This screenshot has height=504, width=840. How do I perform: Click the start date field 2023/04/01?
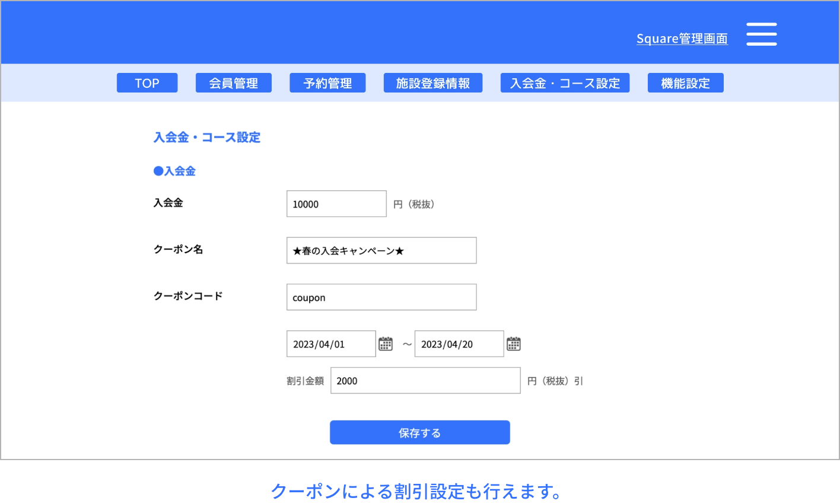331,344
